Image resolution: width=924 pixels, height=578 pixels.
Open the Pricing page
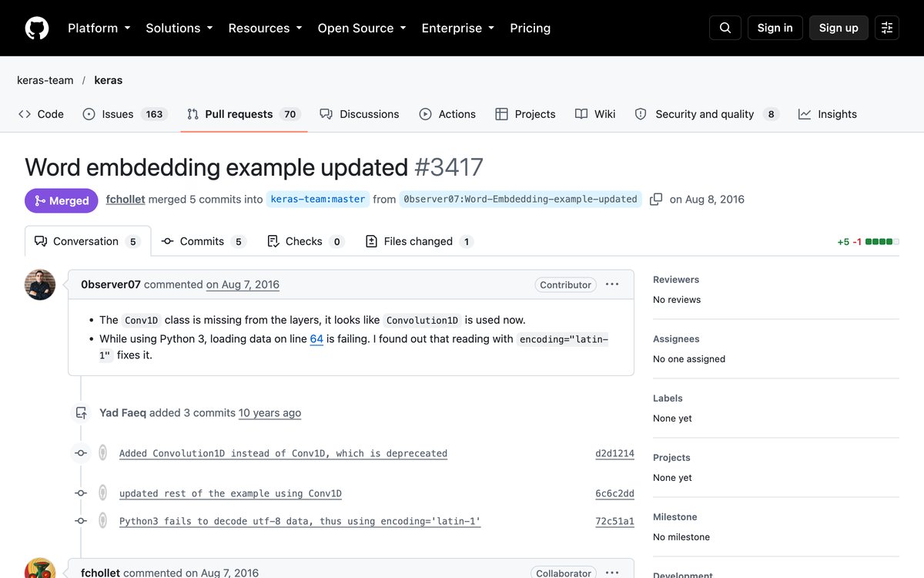(531, 28)
